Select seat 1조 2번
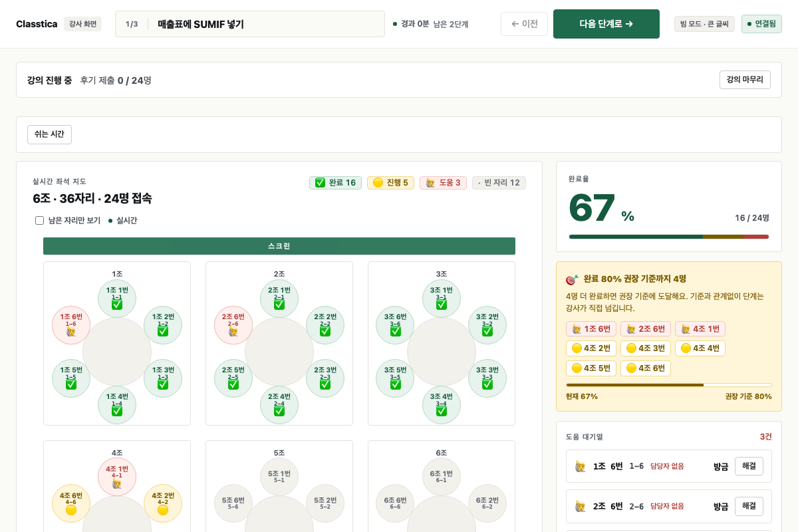The width and height of the screenshot is (798, 532). 163,325
